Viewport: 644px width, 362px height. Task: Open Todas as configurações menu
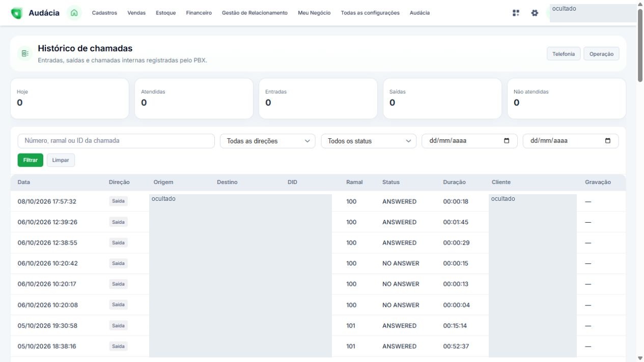(370, 13)
